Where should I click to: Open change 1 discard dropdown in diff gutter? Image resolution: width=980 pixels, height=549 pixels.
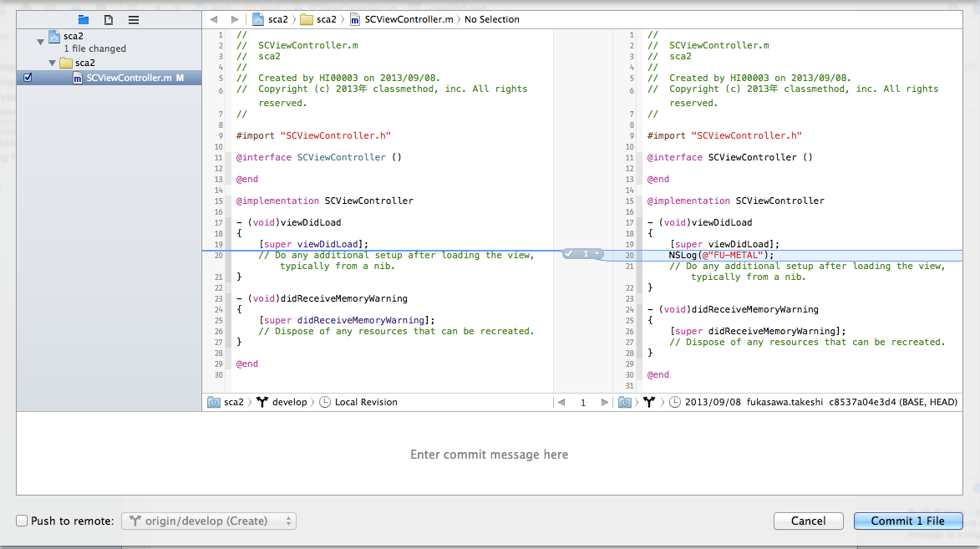[598, 253]
